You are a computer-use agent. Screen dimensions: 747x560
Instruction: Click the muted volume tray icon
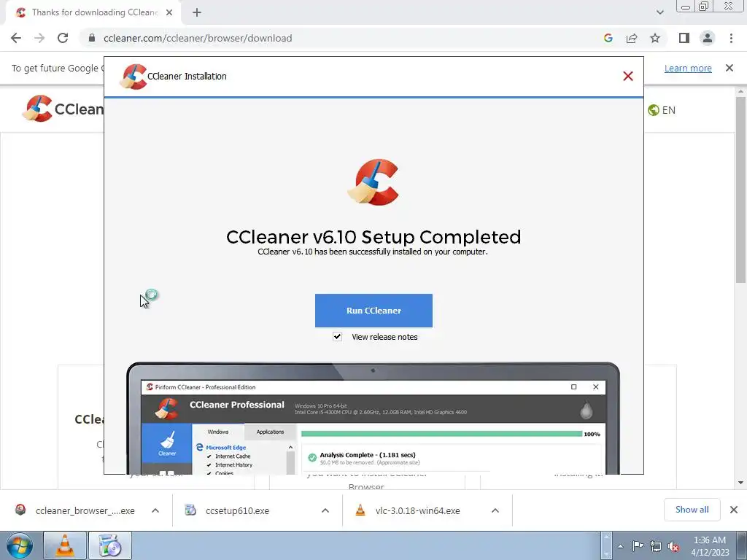673,546
